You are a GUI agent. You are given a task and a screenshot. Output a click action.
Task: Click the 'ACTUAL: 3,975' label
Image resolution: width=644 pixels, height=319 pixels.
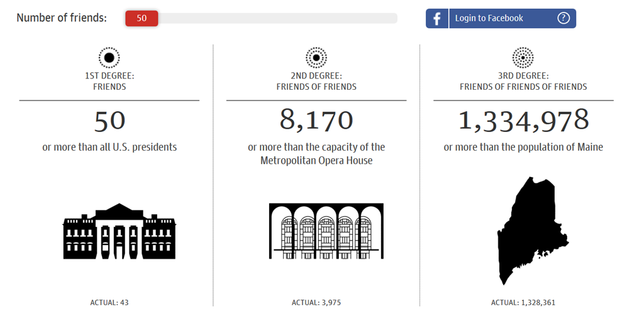coord(316,303)
